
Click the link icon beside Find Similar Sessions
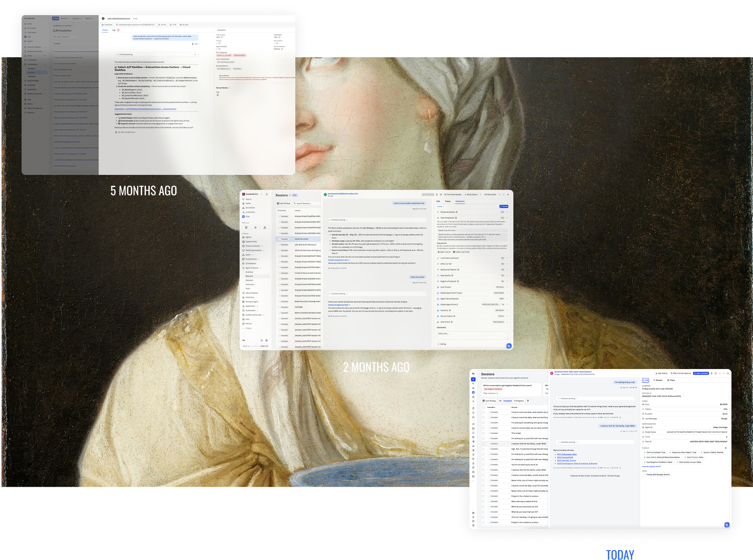click(x=441, y=195)
